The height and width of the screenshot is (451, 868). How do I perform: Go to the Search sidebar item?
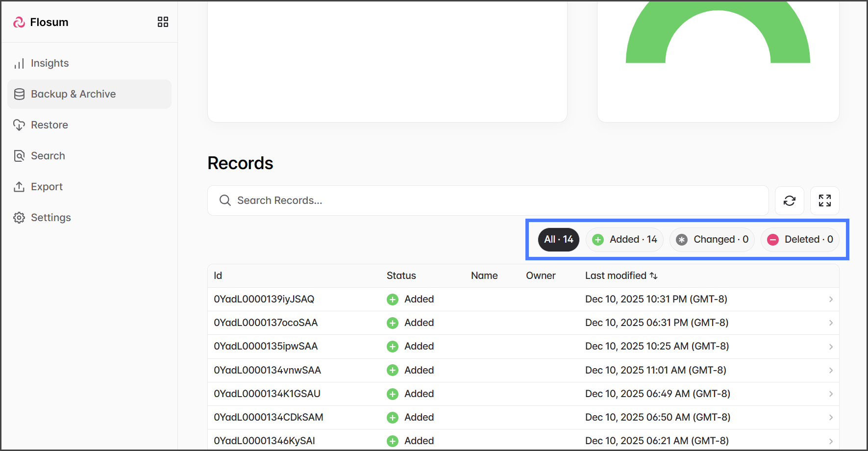pos(48,156)
